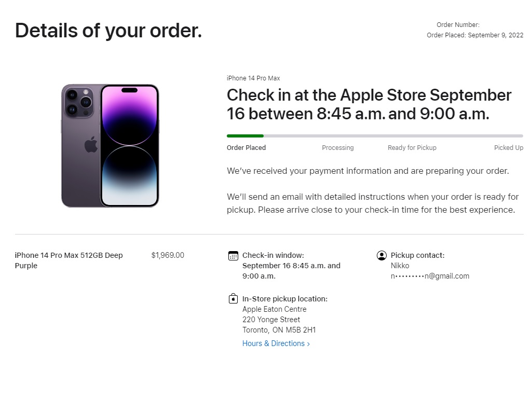Select the Picked Up step label
This screenshot has width=532, height=400.
(508, 148)
